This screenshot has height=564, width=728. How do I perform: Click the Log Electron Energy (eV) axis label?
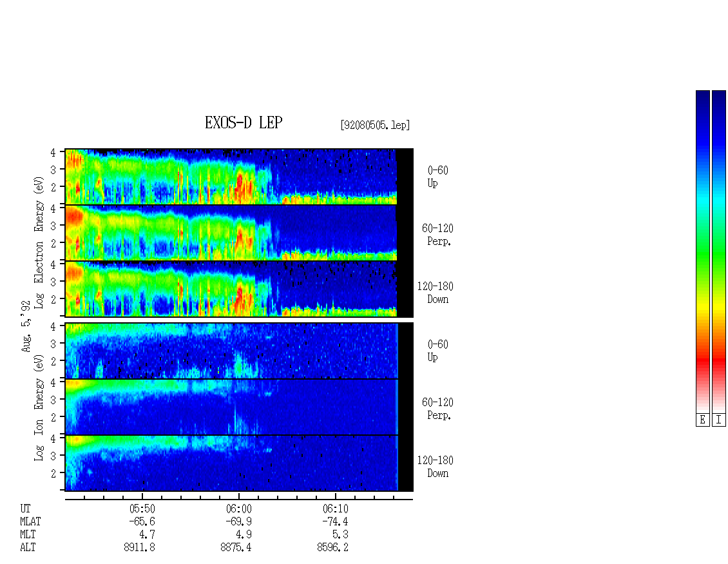click(x=39, y=242)
